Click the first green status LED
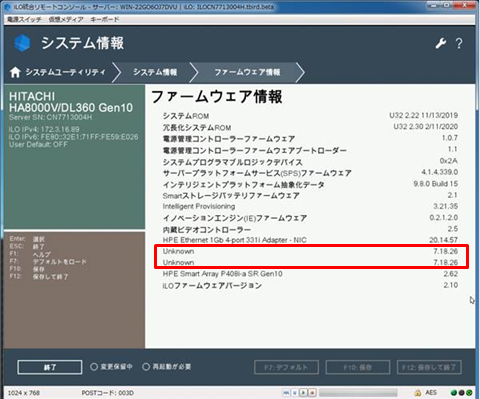Image resolution: width=480 pixels, height=399 pixels. click(454, 393)
